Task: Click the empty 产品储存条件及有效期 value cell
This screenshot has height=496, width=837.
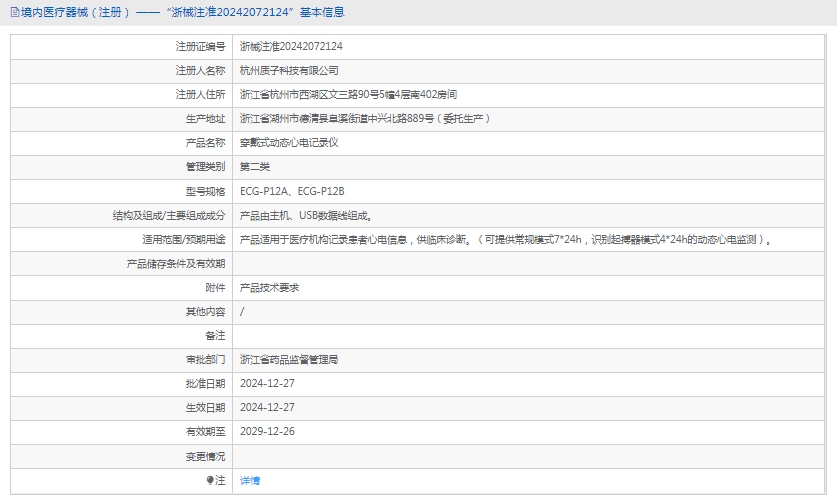Action: point(528,263)
